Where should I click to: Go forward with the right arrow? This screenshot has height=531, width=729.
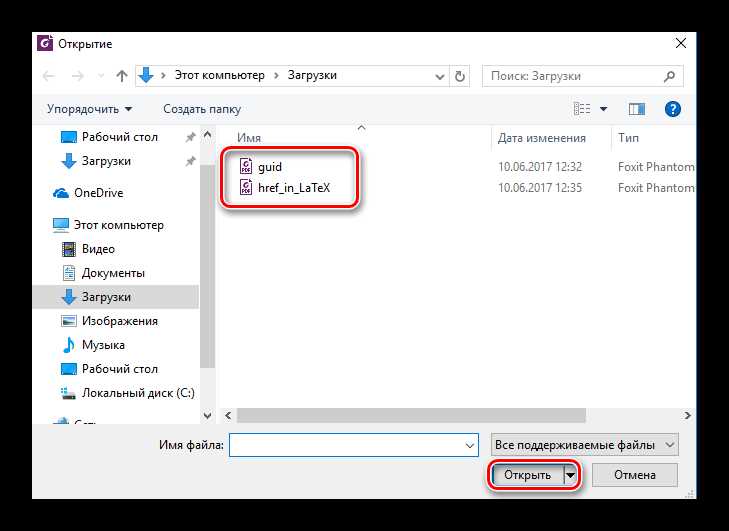click(x=77, y=76)
